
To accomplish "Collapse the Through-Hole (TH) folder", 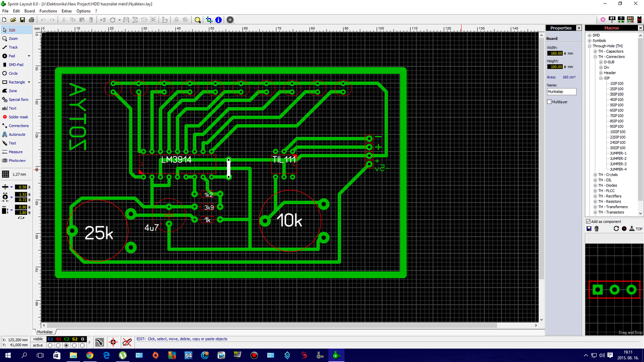I will [x=590, y=46].
